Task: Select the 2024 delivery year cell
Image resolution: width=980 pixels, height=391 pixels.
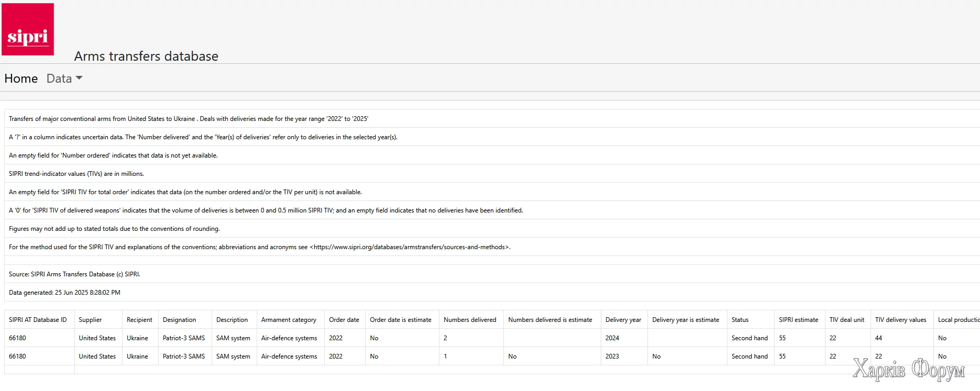Action: (612, 338)
